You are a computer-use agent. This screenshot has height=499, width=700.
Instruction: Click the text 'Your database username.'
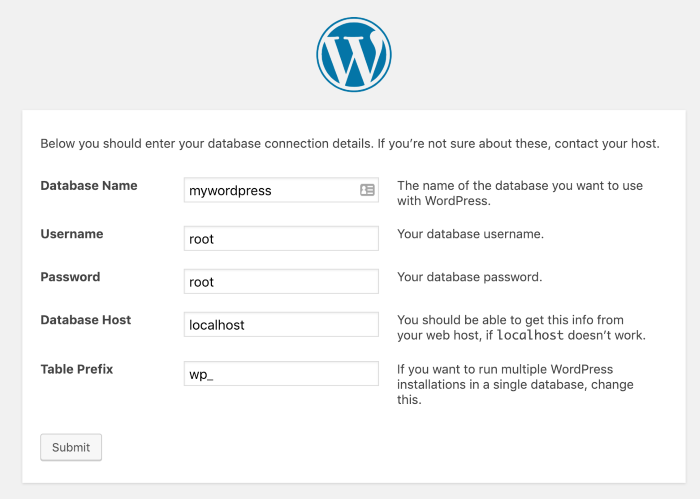471,234
